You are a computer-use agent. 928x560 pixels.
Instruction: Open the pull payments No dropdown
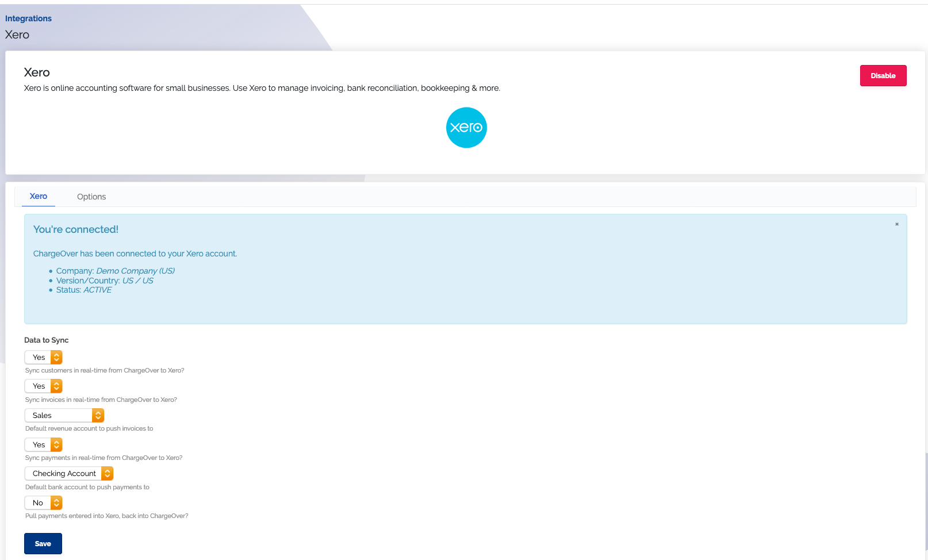coord(44,503)
